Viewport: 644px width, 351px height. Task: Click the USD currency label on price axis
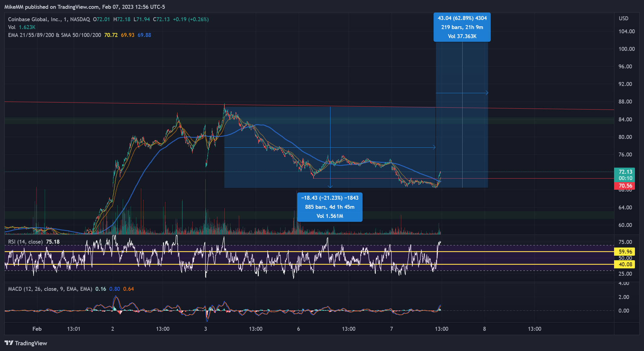pyautogui.click(x=623, y=18)
